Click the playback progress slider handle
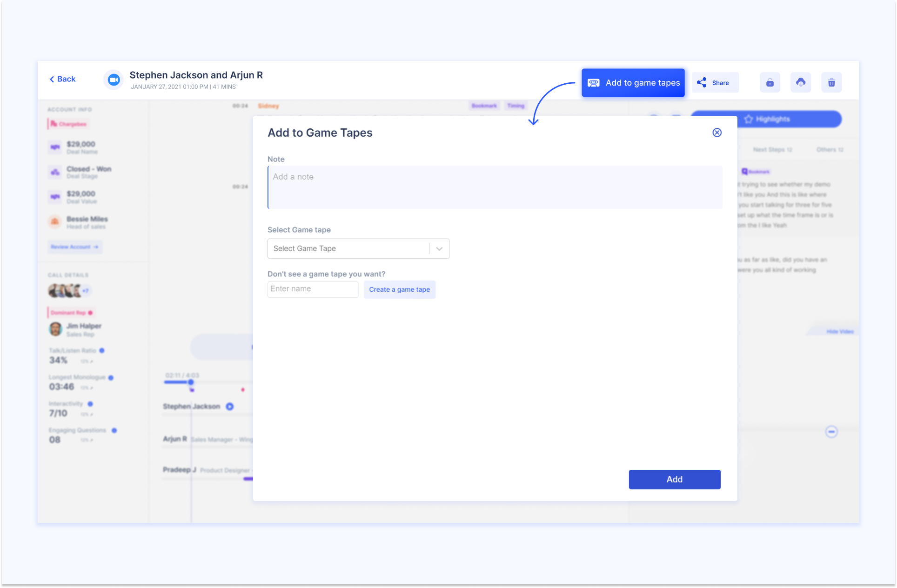The width and height of the screenshot is (897, 588). (x=191, y=382)
